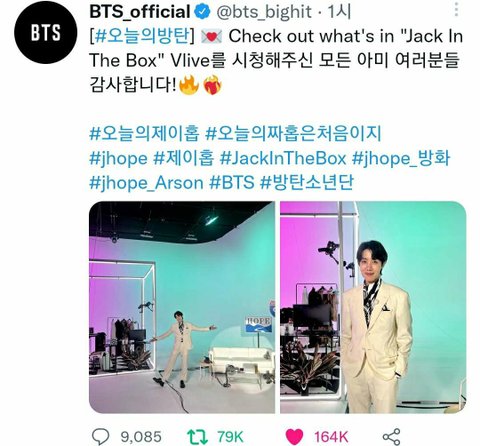Open the #jhope_방화 hashtag
Screen dimensions: 480x446
[x=401, y=158]
